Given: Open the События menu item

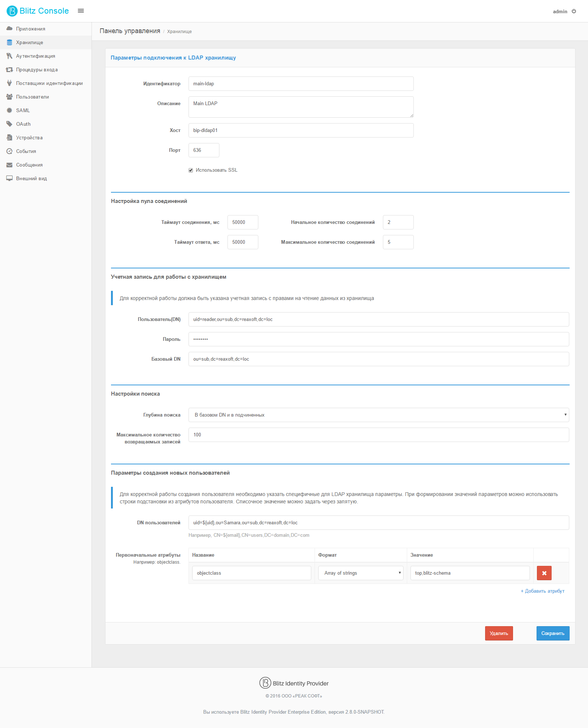Looking at the screenshot, I should [x=46, y=151].
